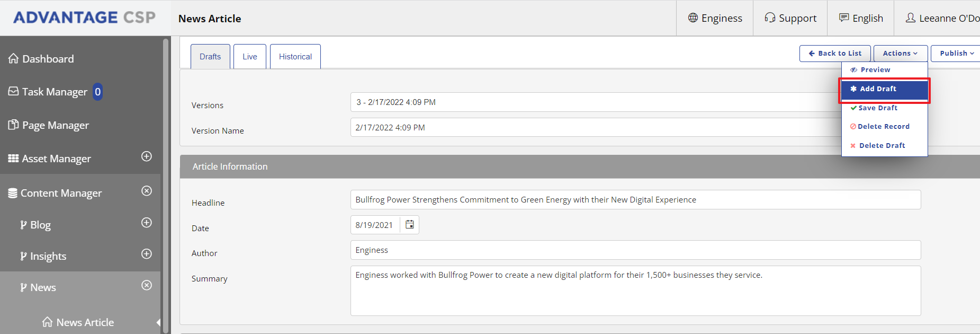Open Task Manager in sidebar
Viewport: 980px width, 334px height.
54,92
